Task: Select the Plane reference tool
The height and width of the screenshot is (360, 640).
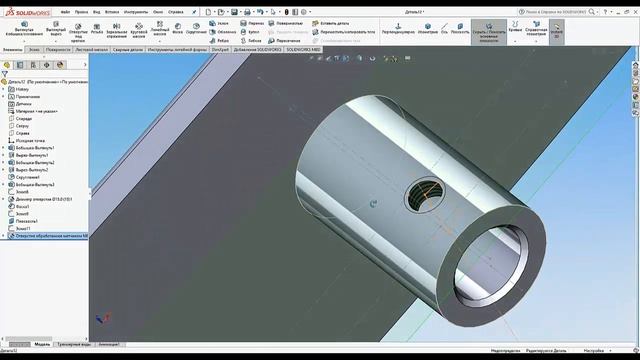Action: pyautogui.click(x=460, y=29)
